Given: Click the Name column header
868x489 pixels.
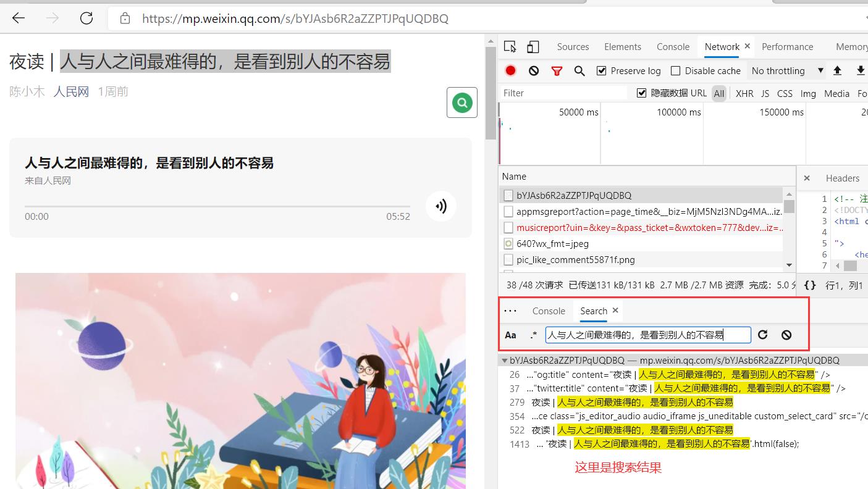Looking at the screenshot, I should (647, 177).
